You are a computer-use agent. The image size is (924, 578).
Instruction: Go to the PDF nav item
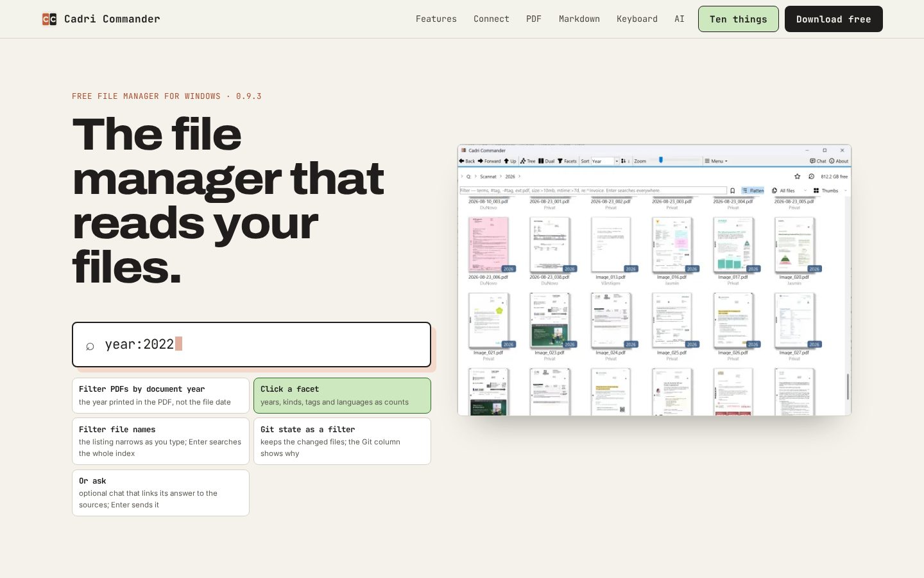(534, 19)
